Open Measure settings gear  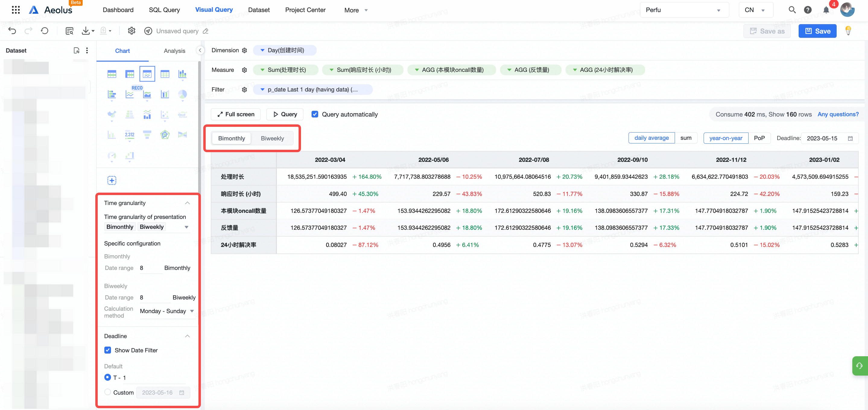click(245, 70)
